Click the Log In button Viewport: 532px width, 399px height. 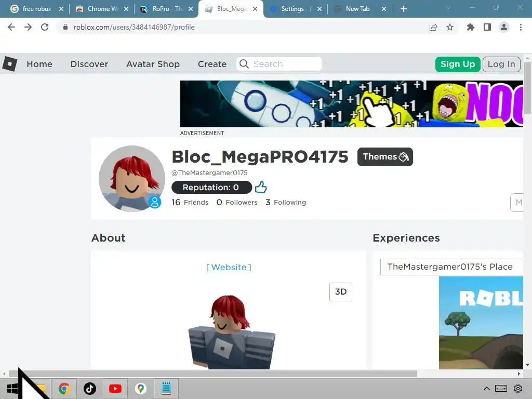pyautogui.click(x=501, y=64)
